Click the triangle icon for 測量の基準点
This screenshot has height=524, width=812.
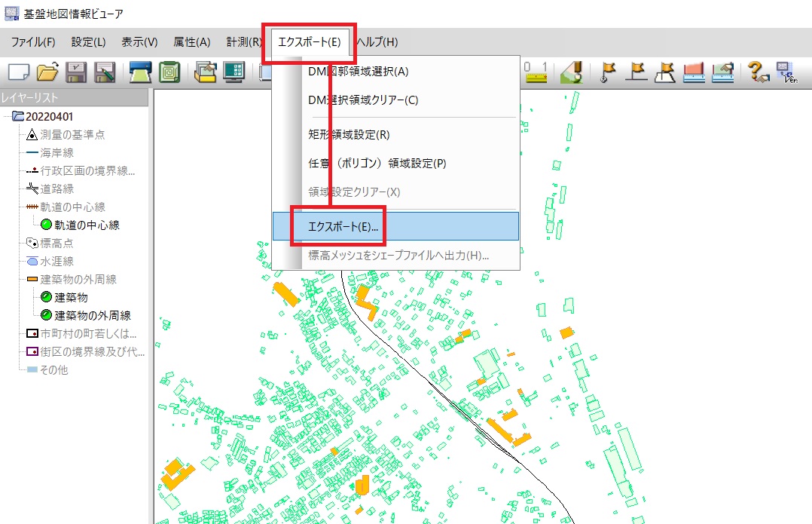click(32, 135)
